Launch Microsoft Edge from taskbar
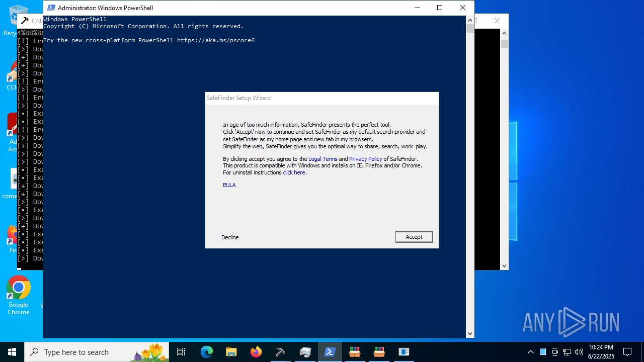Image resolution: width=644 pixels, height=362 pixels. click(x=207, y=352)
